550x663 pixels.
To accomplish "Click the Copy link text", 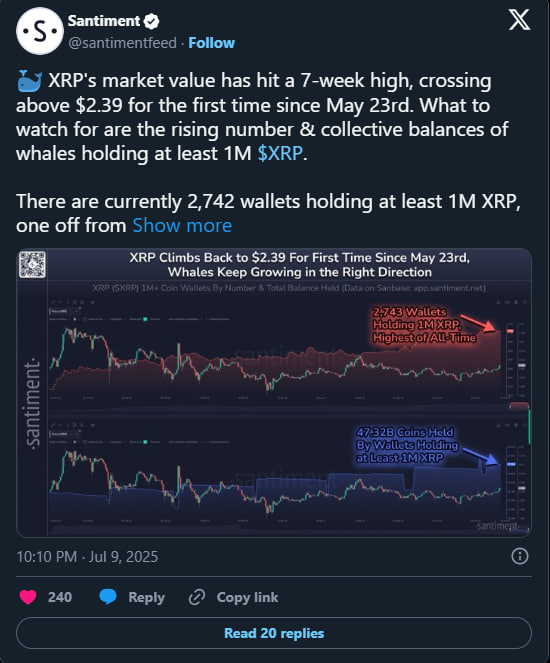I will pos(247,597).
